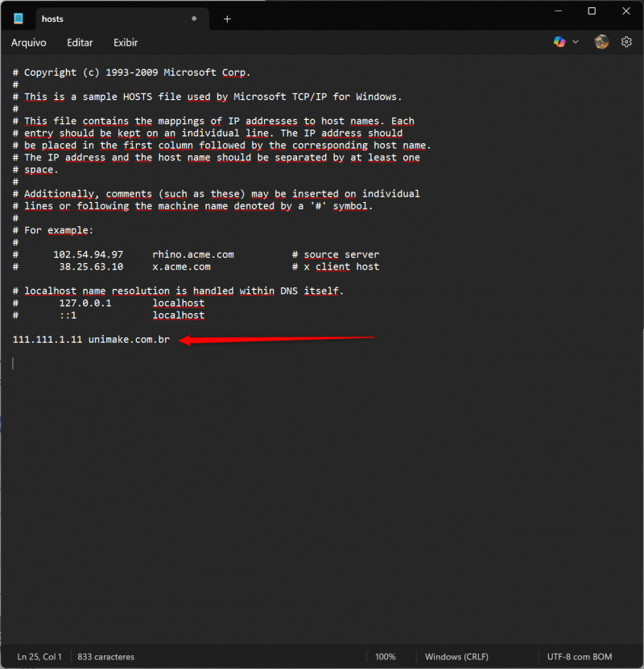Click the unsaved-changes dot on hosts tab
Image resolution: width=644 pixels, height=669 pixels.
pos(193,18)
